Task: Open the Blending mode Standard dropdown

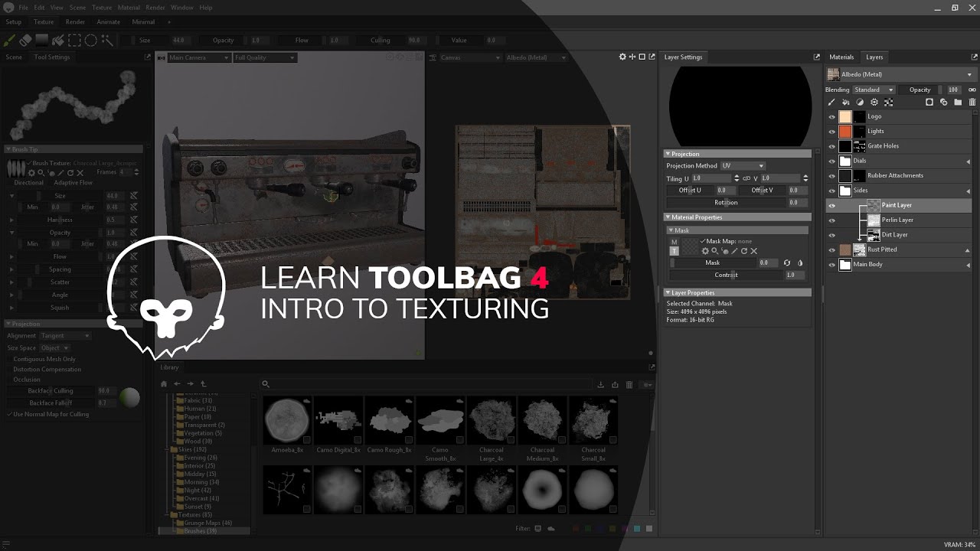Action: 874,90
